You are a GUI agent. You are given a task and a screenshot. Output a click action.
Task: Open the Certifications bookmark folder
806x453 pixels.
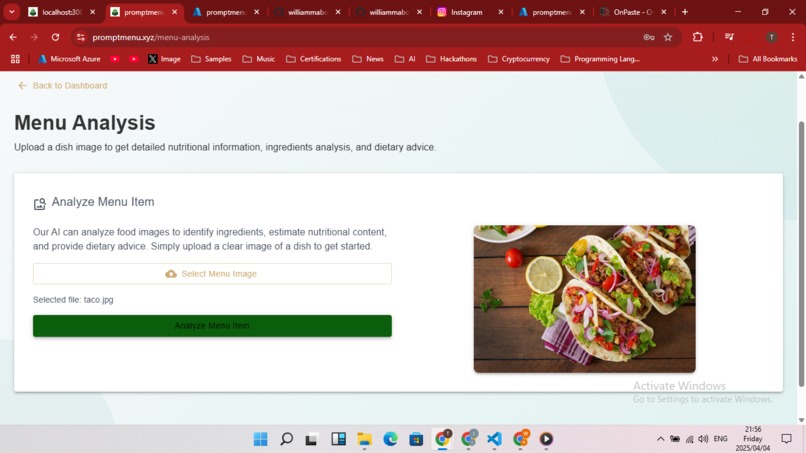pyautogui.click(x=314, y=59)
